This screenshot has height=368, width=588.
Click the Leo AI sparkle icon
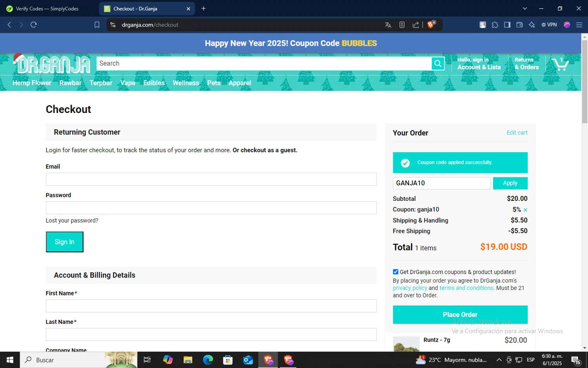tap(532, 25)
